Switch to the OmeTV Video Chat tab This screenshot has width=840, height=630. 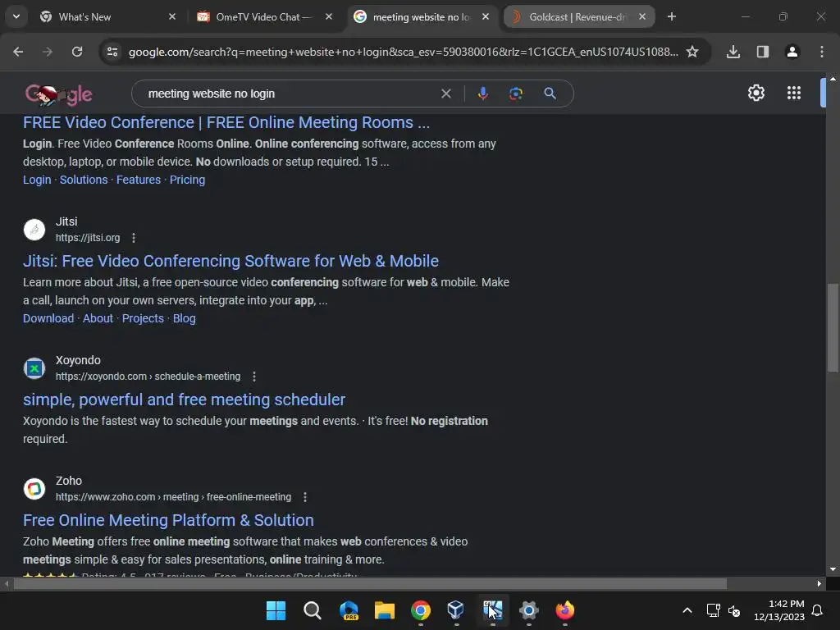[263, 16]
